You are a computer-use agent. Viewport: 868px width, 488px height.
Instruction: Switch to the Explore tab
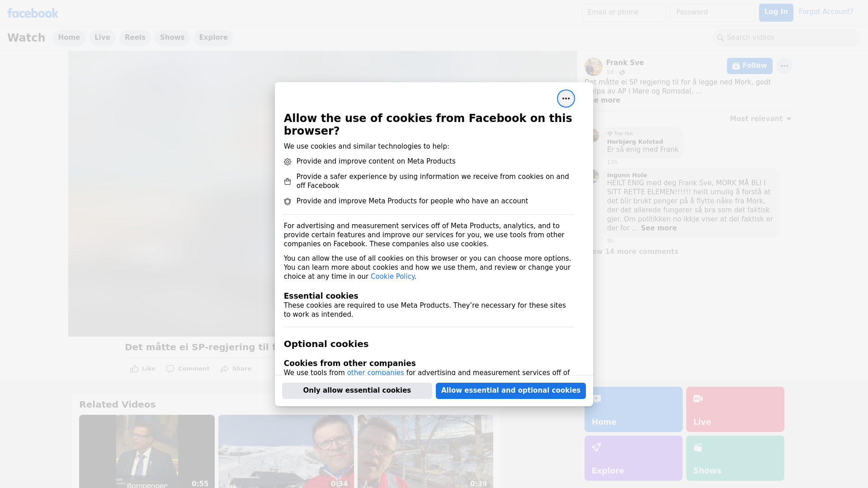[213, 38]
